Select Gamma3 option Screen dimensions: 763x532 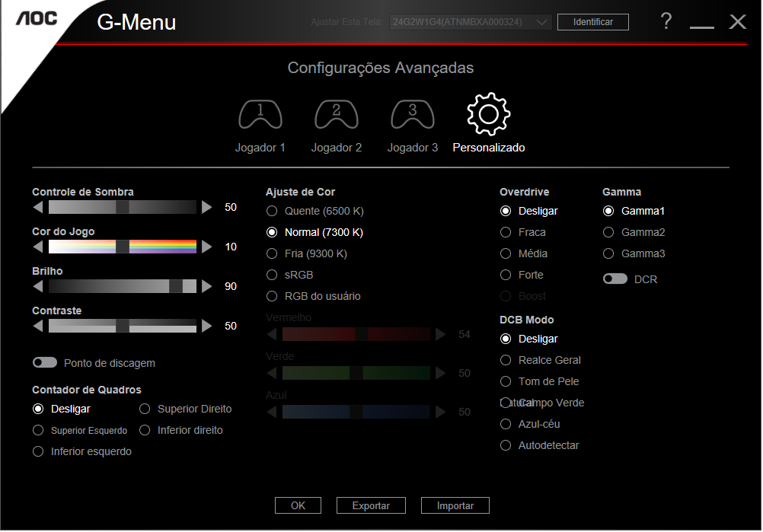634,254
